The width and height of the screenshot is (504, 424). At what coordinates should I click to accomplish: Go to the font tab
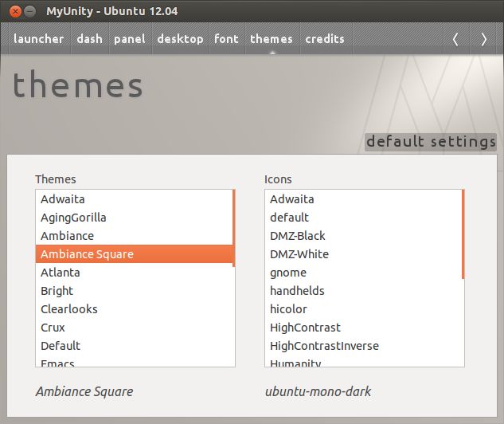pos(227,39)
